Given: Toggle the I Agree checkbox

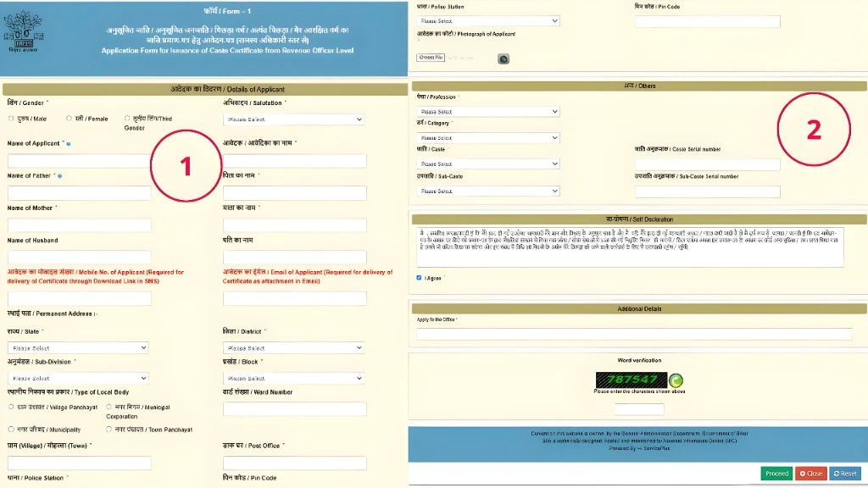Looking at the screenshot, I should click(419, 278).
